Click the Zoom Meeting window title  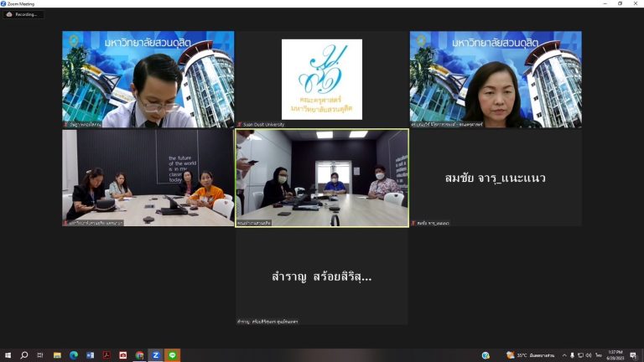tap(20, 3)
